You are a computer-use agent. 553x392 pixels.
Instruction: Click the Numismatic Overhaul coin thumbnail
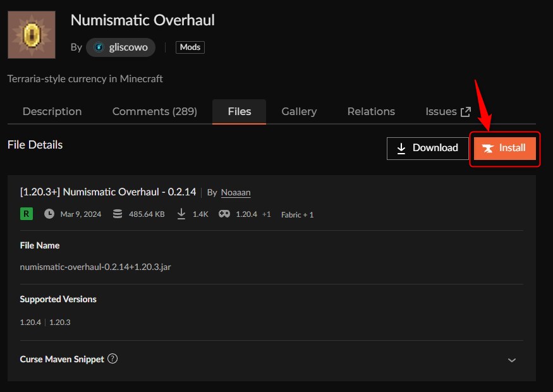point(31,34)
